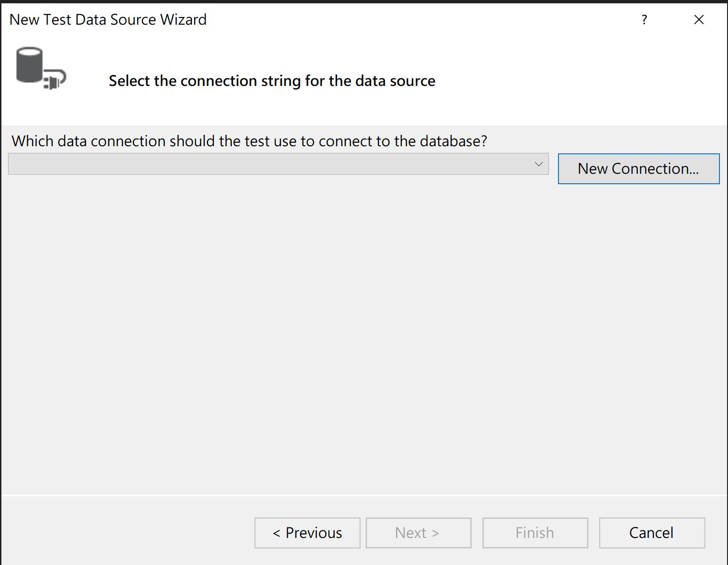This screenshot has height=565, width=728.
Task: Click the plug connector part of icon
Action: (x=55, y=80)
